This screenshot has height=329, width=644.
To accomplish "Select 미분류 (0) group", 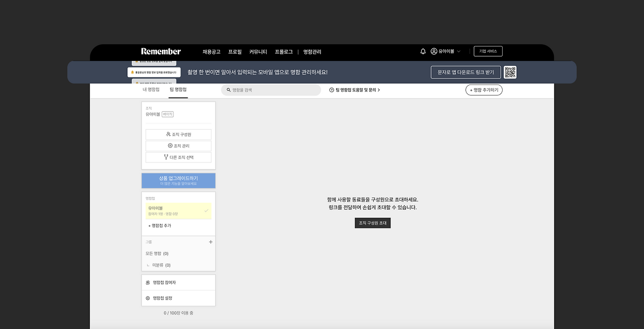I will 162,265.
